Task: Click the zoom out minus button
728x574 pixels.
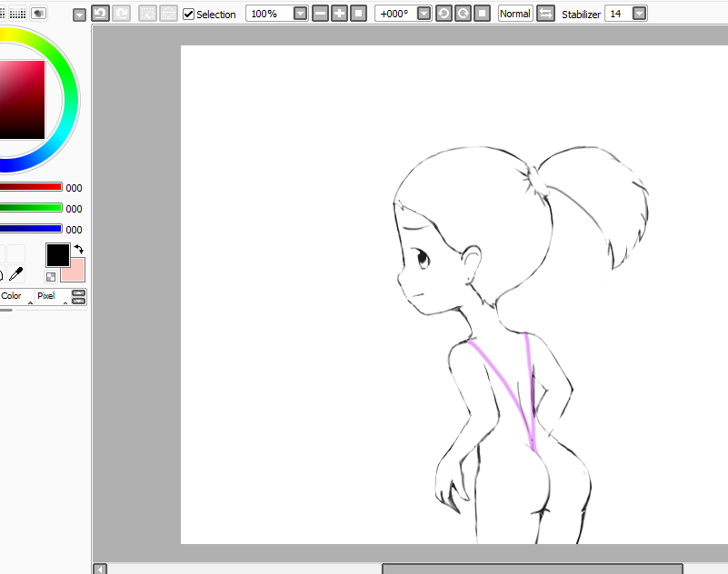Action: [x=320, y=14]
